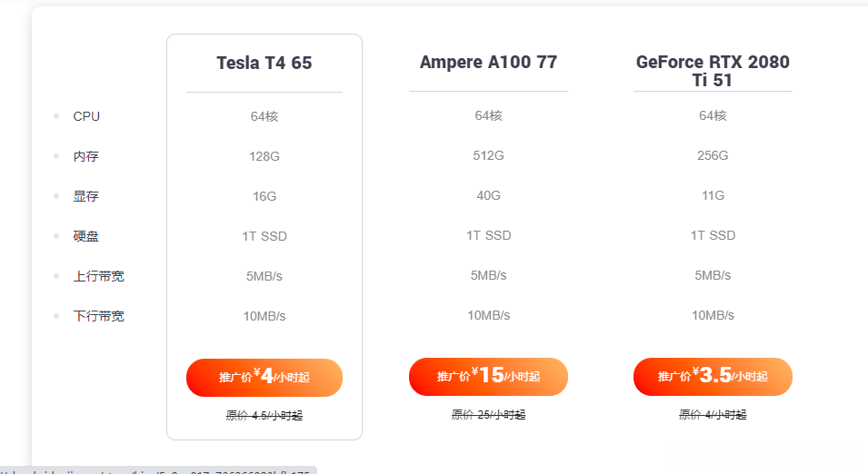The height and width of the screenshot is (474, 868).
Task: Click the 下行带宽 row label
Action: pyautogui.click(x=98, y=316)
